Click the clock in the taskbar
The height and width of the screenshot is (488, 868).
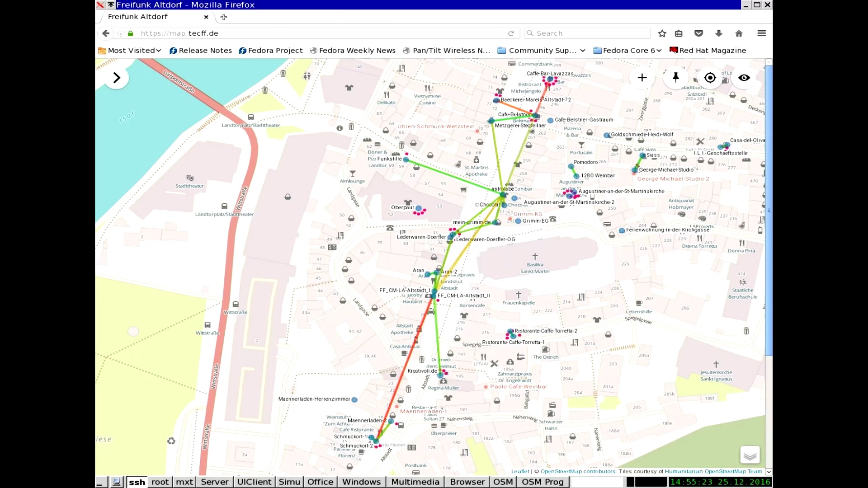[x=720, y=482]
